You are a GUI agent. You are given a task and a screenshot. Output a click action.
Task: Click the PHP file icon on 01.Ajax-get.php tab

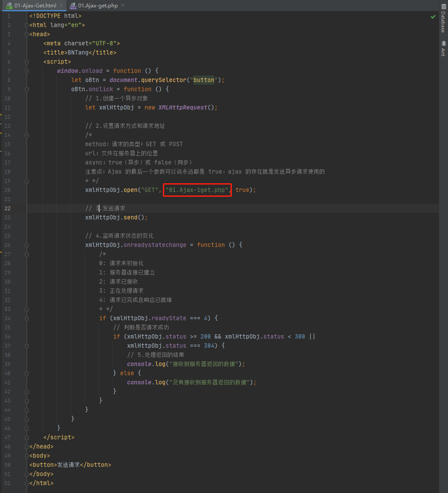click(x=73, y=6)
